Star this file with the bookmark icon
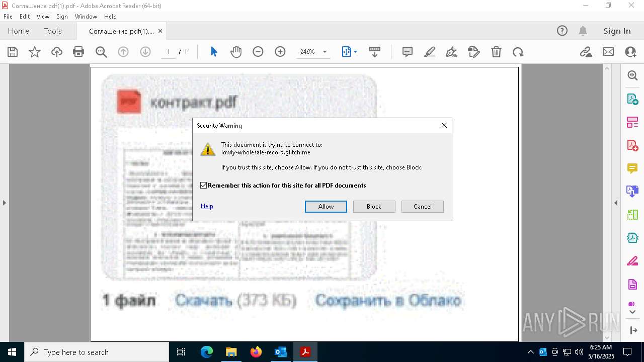The height and width of the screenshot is (362, 644). (35, 52)
